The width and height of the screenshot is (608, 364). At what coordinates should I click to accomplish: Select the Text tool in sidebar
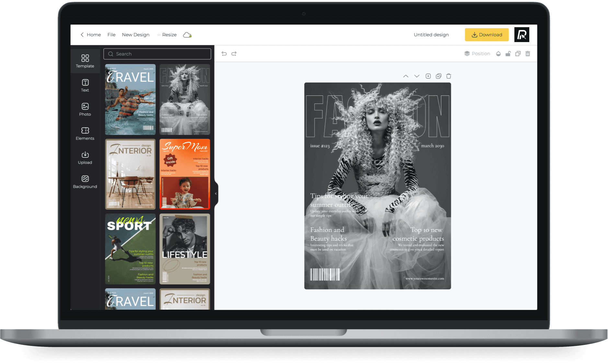coord(85,85)
